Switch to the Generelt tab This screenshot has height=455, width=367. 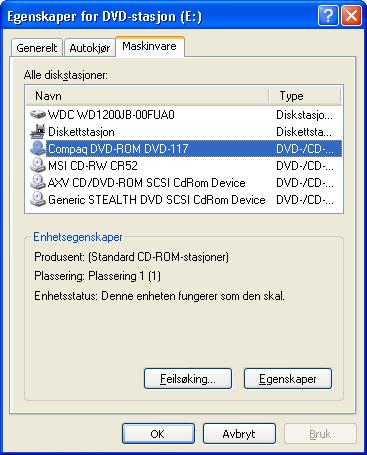point(37,48)
